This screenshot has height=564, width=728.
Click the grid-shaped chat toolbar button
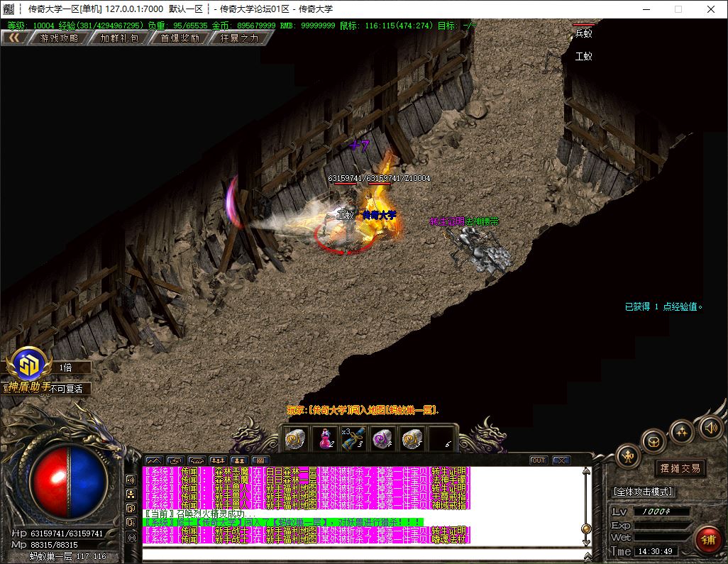[x=260, y=460]
